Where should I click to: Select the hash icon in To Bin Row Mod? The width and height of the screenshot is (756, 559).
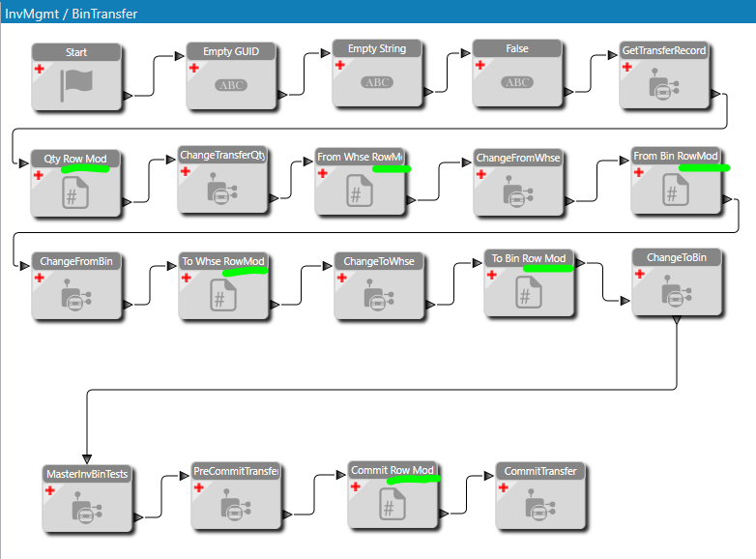(529, 292)
